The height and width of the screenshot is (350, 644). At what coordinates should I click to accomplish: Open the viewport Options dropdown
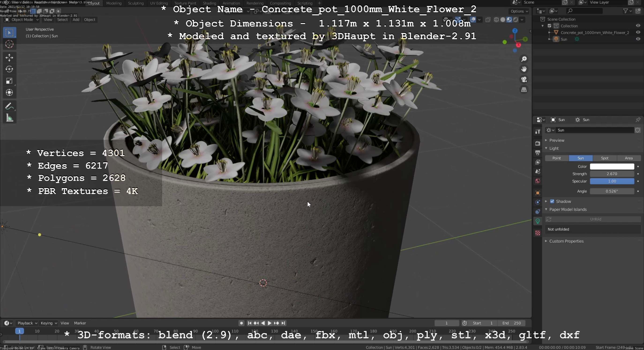519,11
